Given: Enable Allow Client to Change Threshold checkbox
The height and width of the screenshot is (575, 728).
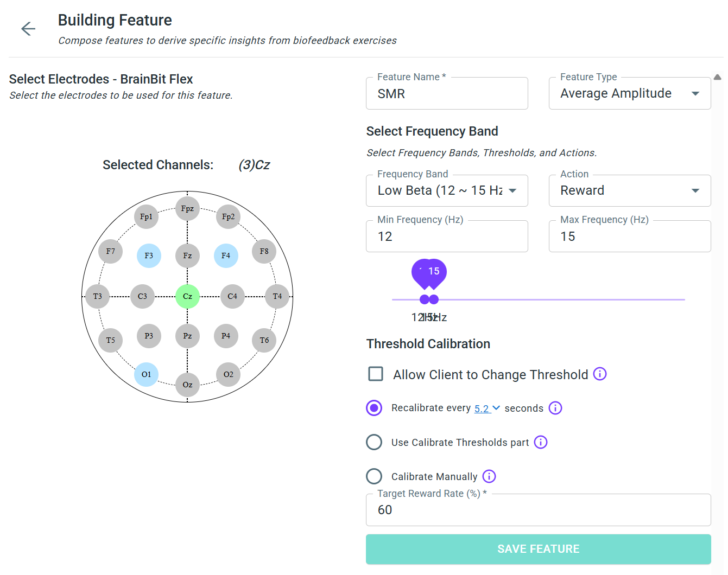Looking at the screenshot, I should click(376, 374).
